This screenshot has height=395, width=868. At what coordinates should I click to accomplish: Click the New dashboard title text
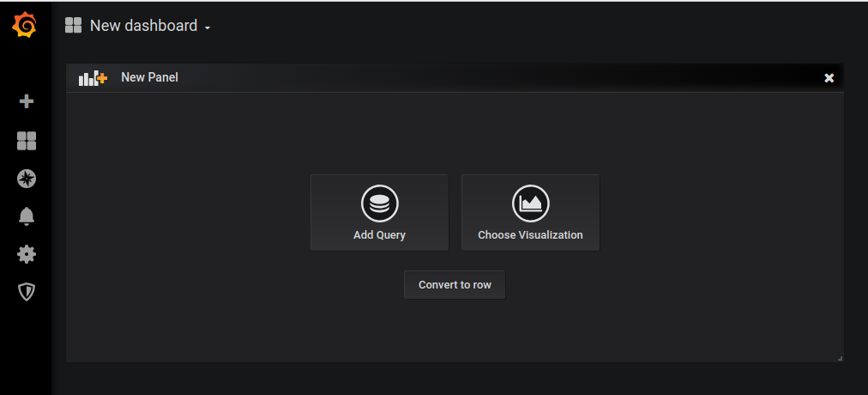[x=143, y=26]
